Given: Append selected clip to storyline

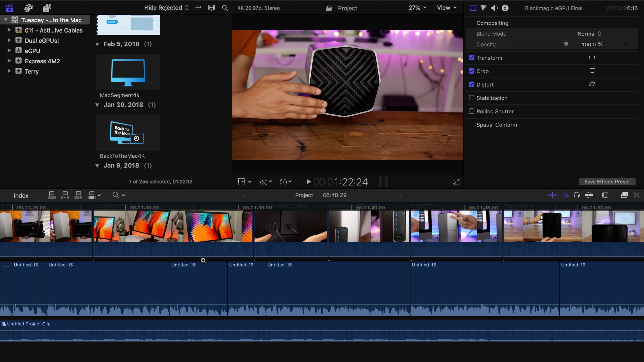Looking at the screenshot, I should [78, 195].
